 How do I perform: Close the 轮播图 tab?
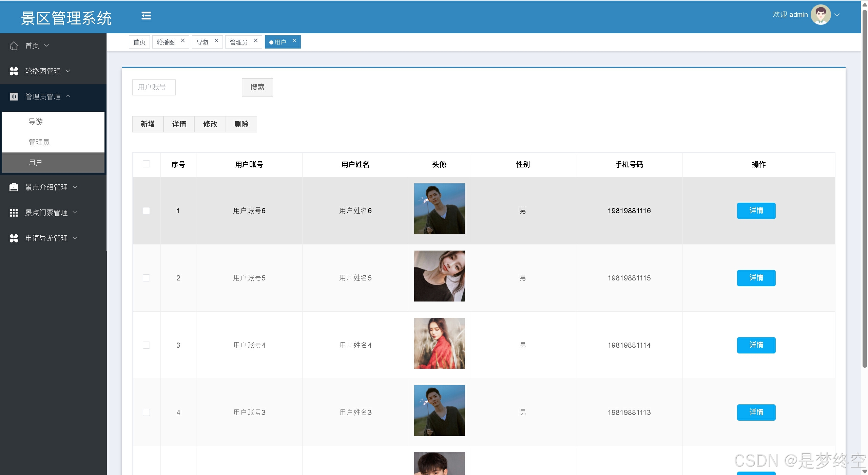(x=183, y=40)
